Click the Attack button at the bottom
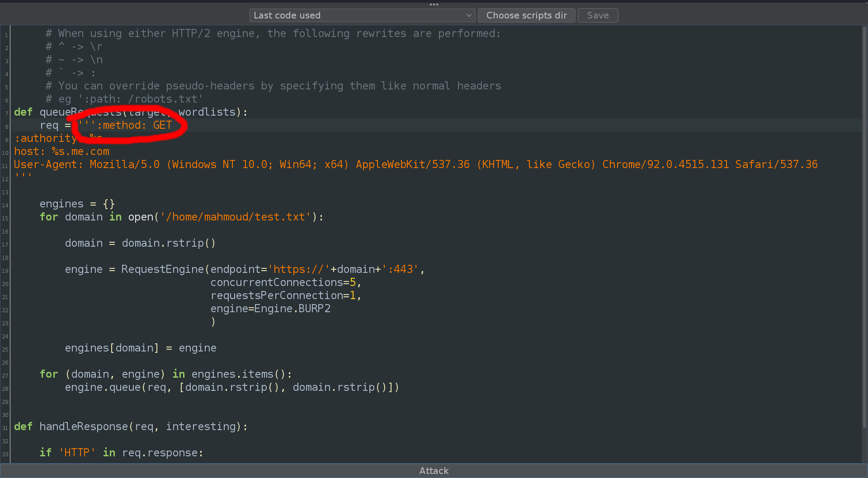868x478 pixels. click(x=434, y=470)
